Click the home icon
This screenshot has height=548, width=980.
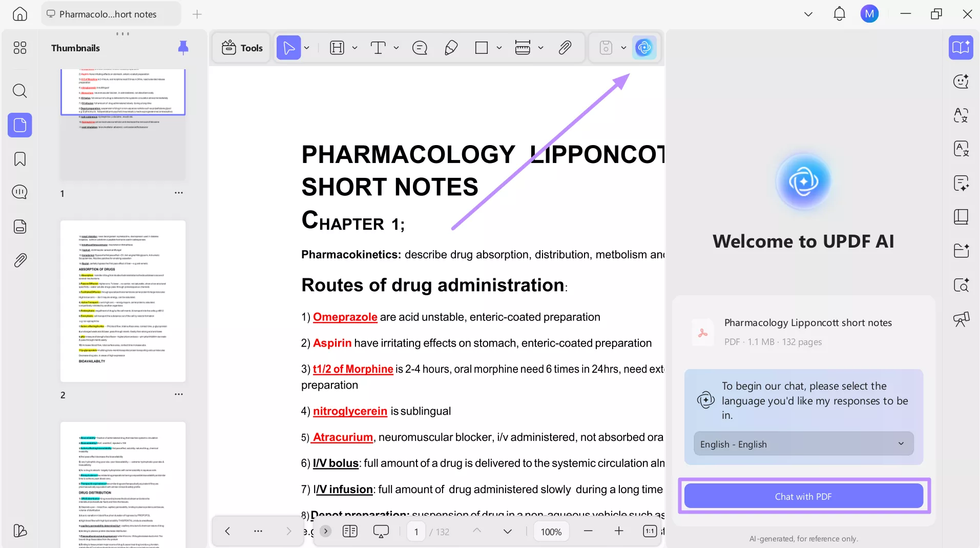pyautogui.click(x=19, y=14)
